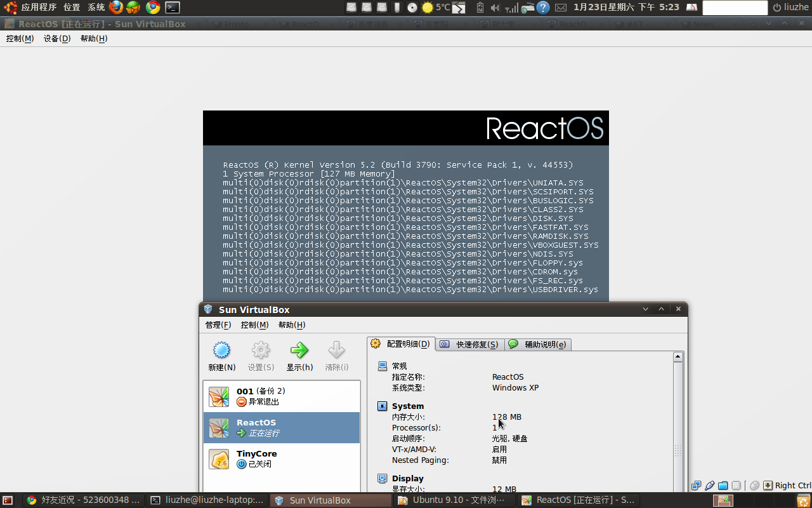Screen dimensions: 812x508
Task: Click the blue help question mark icon
Action: (542, 8)
